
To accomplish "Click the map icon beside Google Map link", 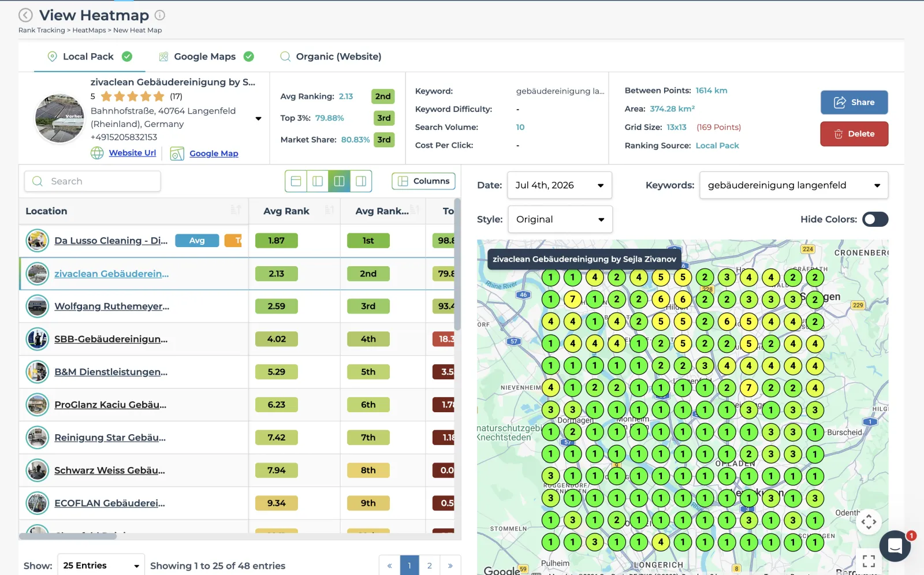I will (177, 154).
